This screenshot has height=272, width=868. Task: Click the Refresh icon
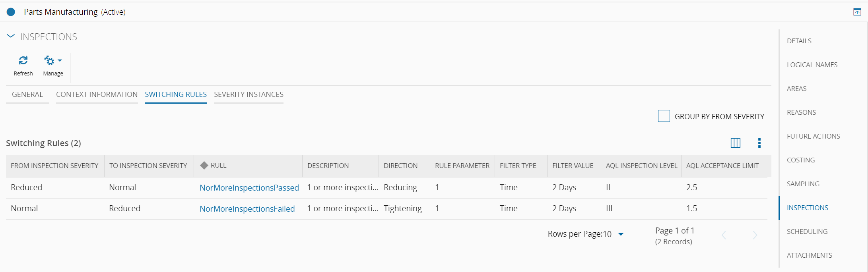[23, 61]
